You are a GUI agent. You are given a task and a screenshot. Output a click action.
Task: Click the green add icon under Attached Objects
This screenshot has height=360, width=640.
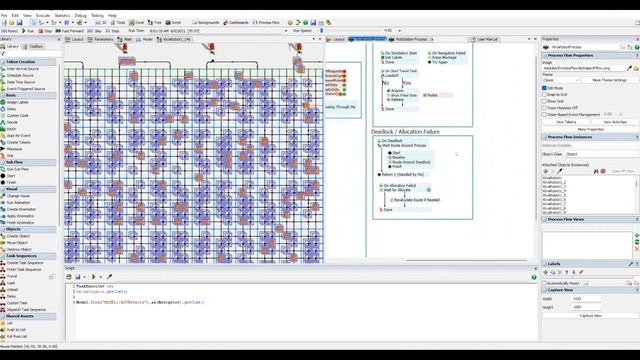pos(545,171)
